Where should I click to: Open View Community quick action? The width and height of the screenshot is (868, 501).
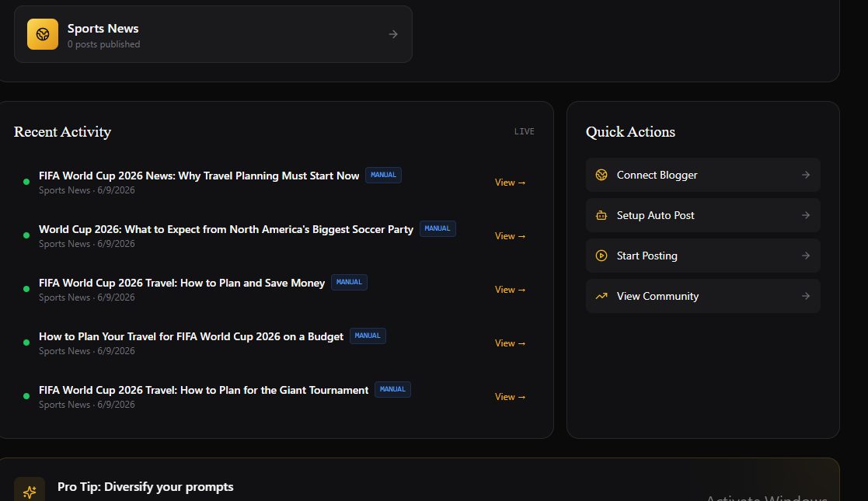click(x=703, y=296)
